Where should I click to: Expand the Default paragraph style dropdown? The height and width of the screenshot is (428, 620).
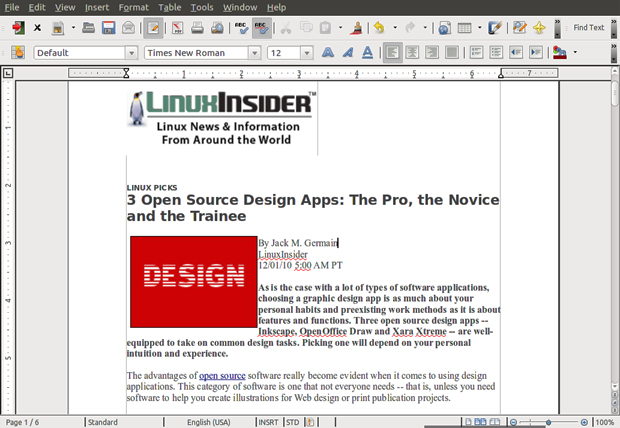[132, 53]
